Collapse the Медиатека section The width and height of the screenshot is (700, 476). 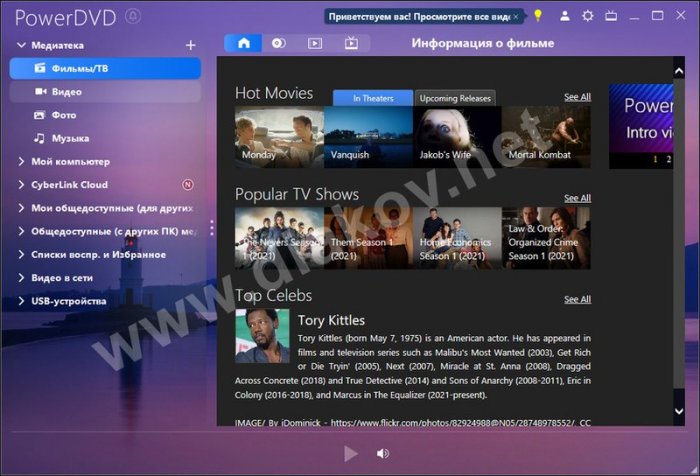(22, 45)
